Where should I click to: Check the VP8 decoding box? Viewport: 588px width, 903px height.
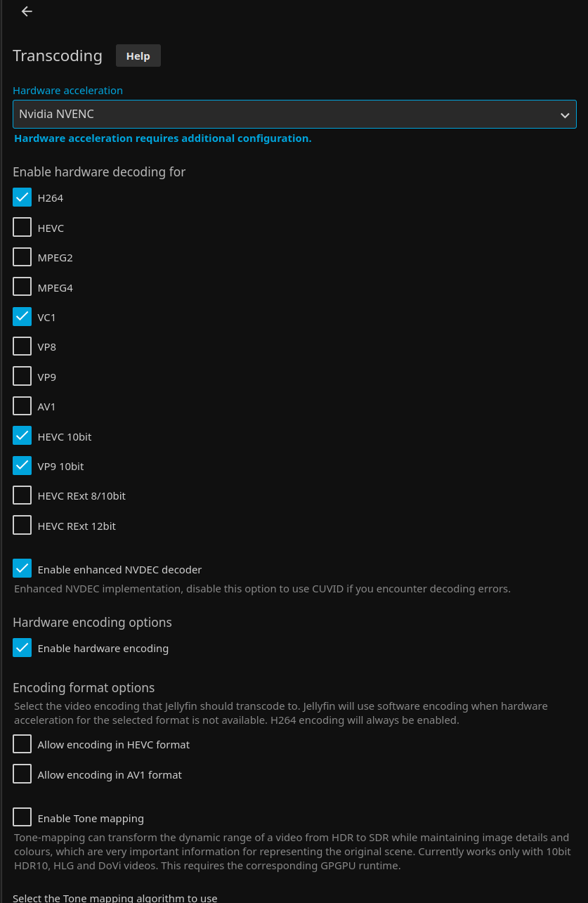(22, 346)
